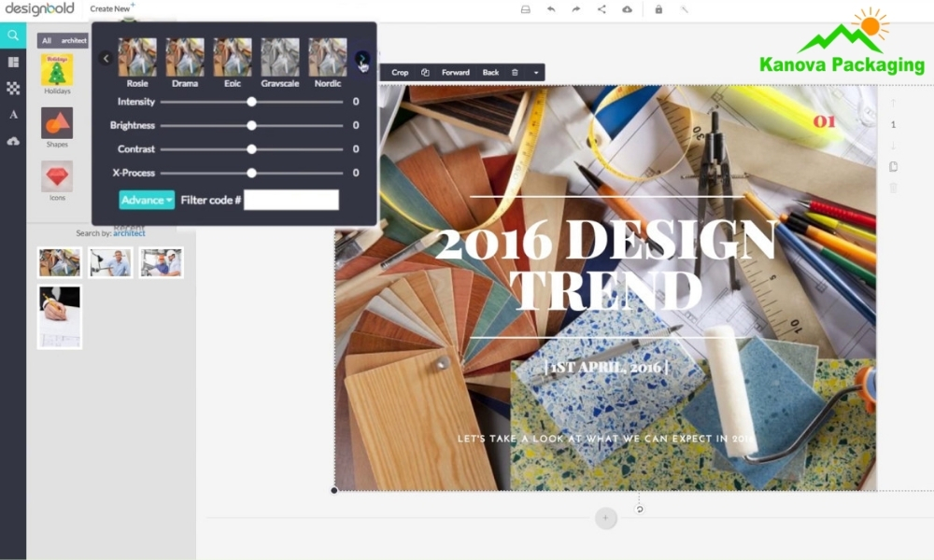This screenshot has width=934, height=560.
Task: Select the All tab
Action: pos(47,40)
